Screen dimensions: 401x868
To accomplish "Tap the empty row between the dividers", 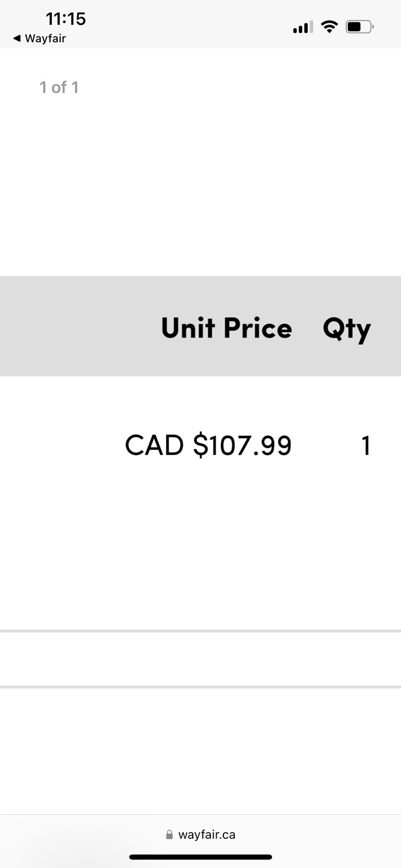I will (x=200, y=659).
